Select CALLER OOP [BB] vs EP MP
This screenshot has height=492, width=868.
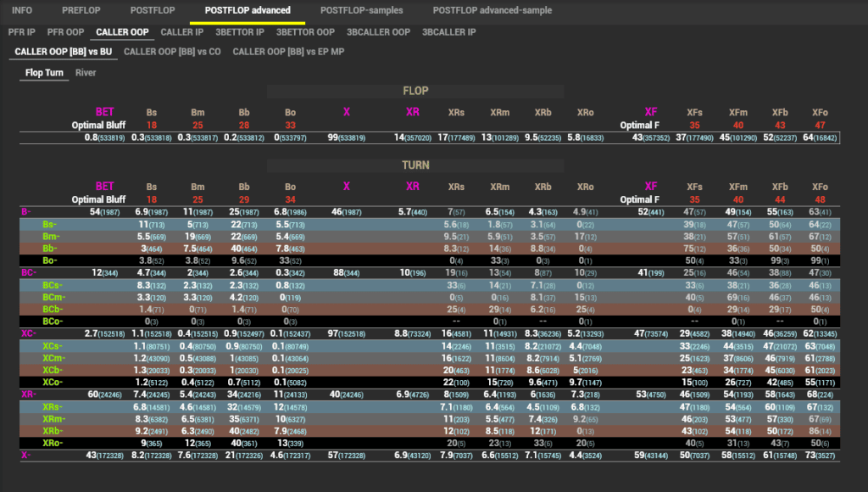(x=288, y=52)
